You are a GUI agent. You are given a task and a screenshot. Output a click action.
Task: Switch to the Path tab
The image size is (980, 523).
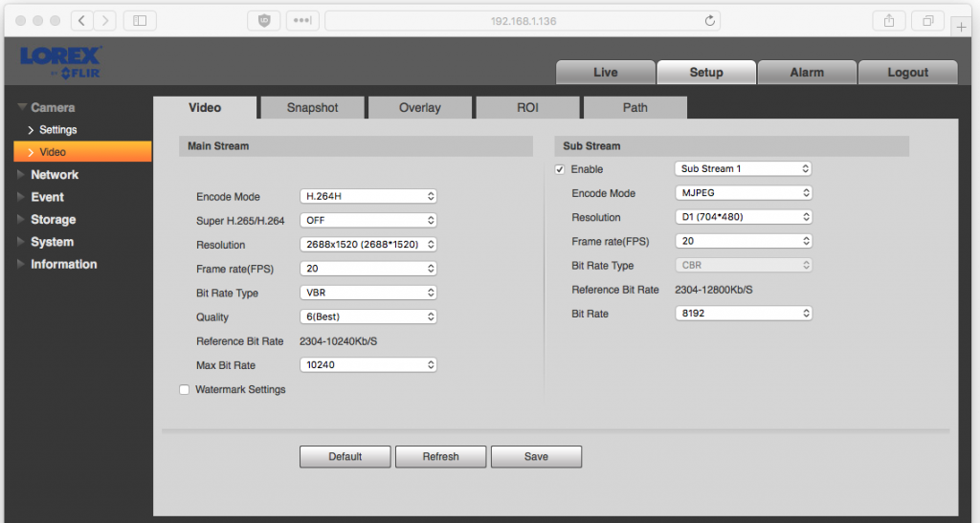pos(635,107)
